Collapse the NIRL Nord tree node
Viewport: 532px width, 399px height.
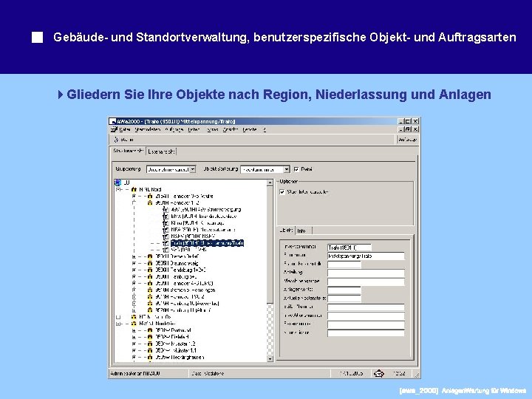118,189
